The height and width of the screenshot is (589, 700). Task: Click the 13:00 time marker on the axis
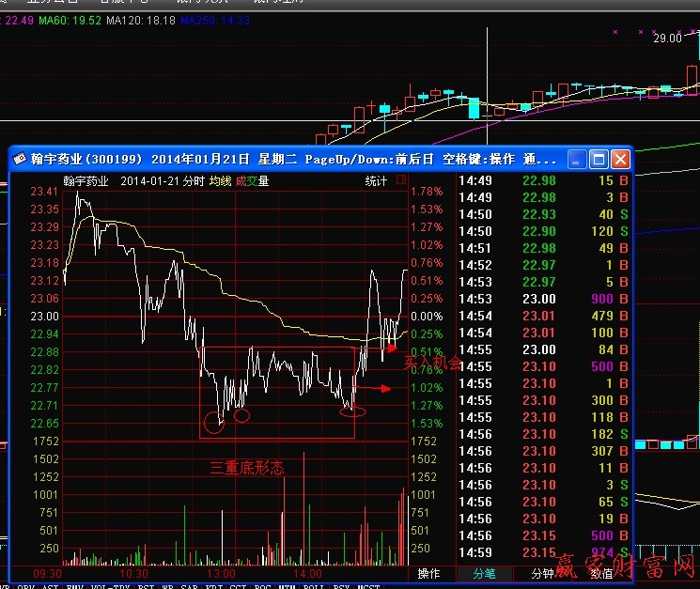222,573
